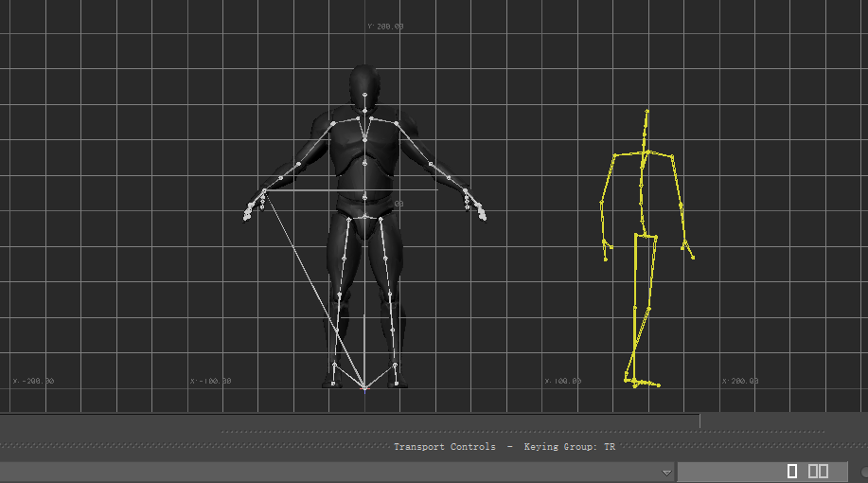Click the X:100.00 grid axis label
This screenshot has width=868, height=483.
[562, 382]
